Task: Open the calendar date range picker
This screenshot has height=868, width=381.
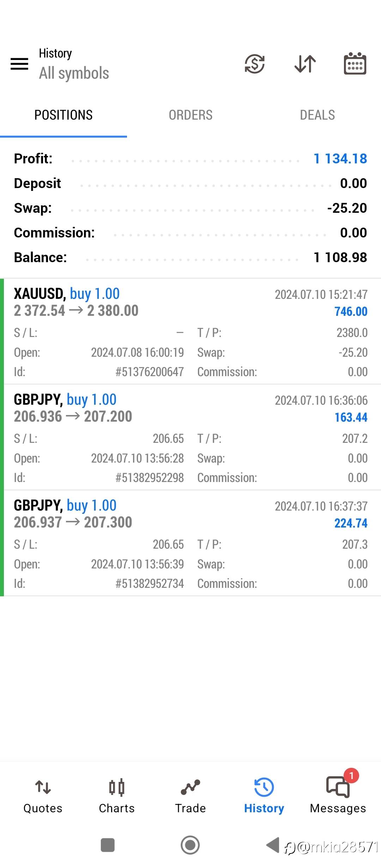Action: click(355, 64)
